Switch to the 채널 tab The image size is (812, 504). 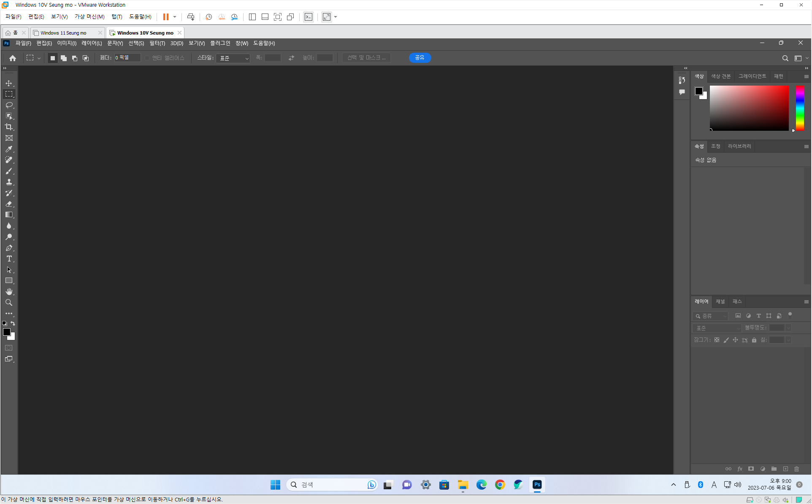coord(720,302)
